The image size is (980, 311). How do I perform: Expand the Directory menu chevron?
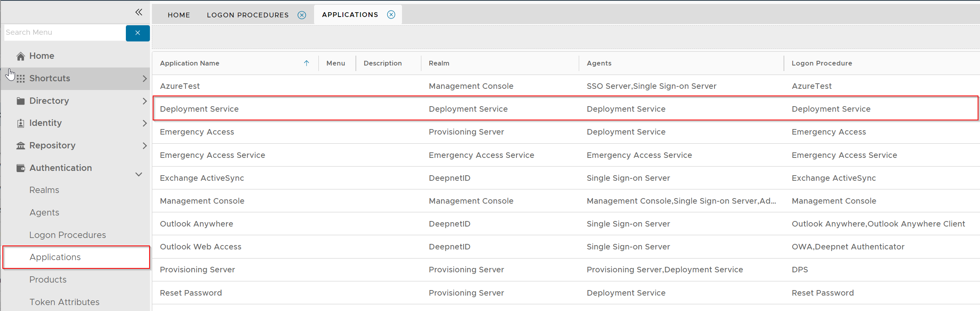click(x=144, y=101)
